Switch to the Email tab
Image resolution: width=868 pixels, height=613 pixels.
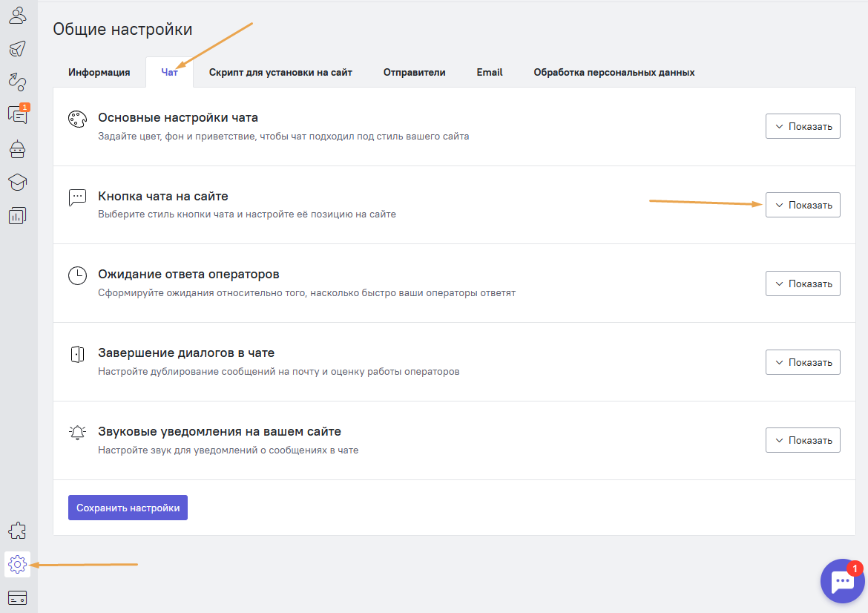490,73
